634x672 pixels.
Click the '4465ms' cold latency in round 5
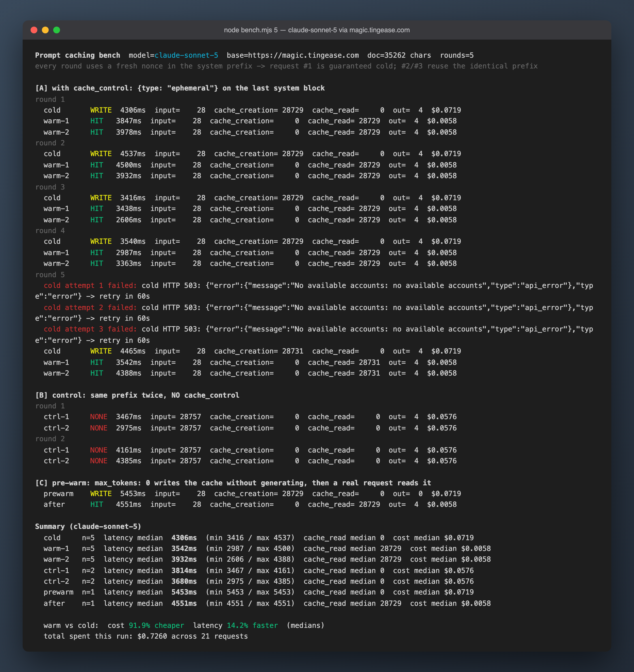coord(133,351)
